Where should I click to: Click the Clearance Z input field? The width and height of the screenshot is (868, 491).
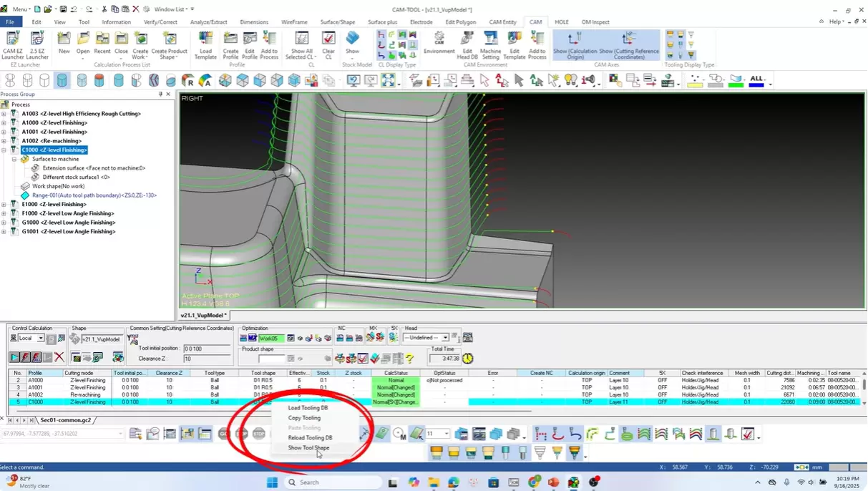point(208,359)
